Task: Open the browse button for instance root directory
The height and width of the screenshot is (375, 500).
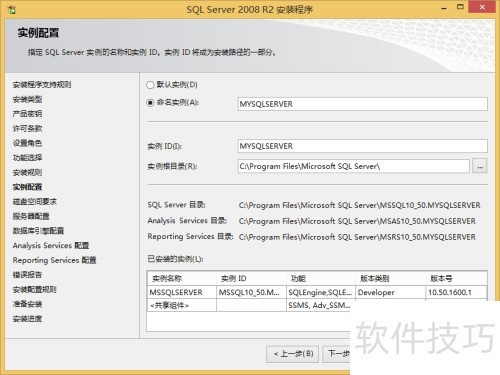Action: click(x=480, y=166)
